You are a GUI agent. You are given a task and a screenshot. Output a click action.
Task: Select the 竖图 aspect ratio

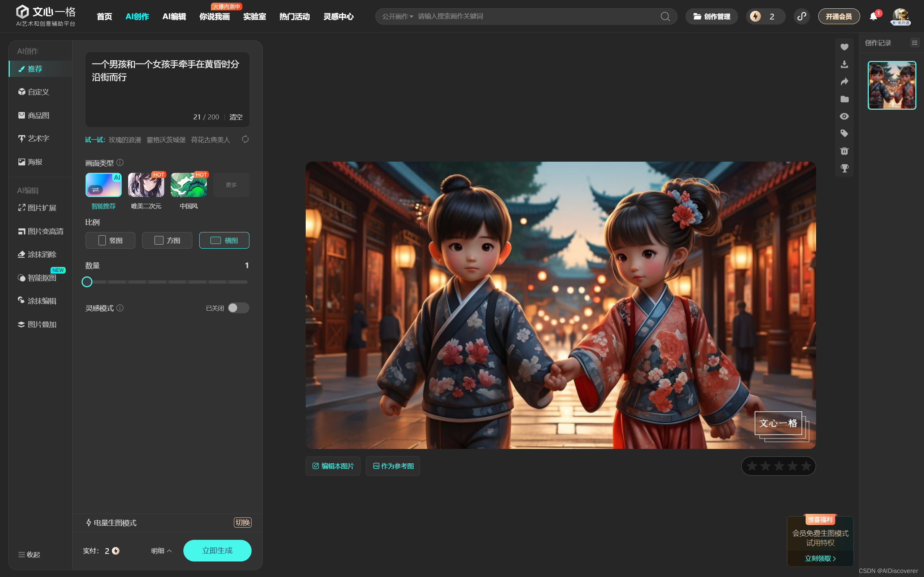pos(110,240)
